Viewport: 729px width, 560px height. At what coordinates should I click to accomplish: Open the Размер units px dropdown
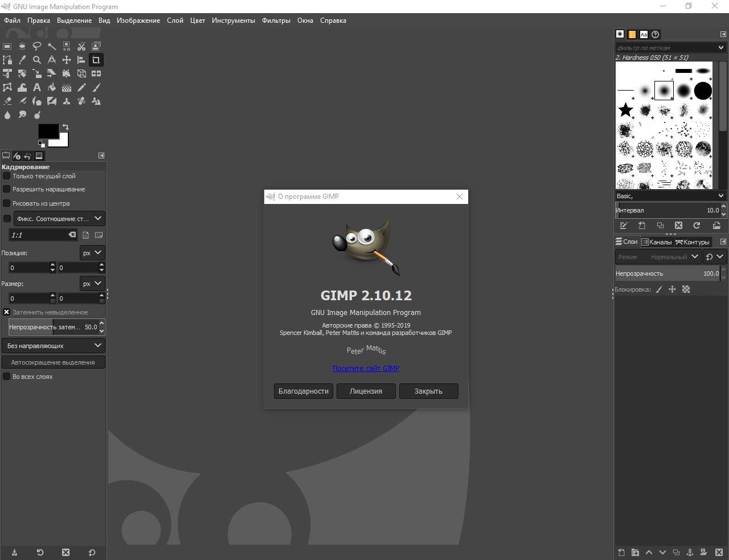pos(92,283)
